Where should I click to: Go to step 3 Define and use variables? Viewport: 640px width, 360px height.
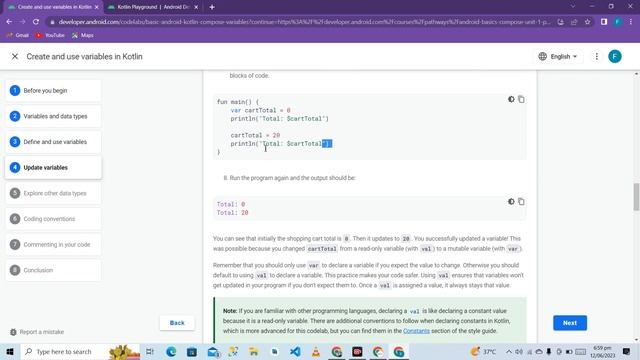click(53, 142)
